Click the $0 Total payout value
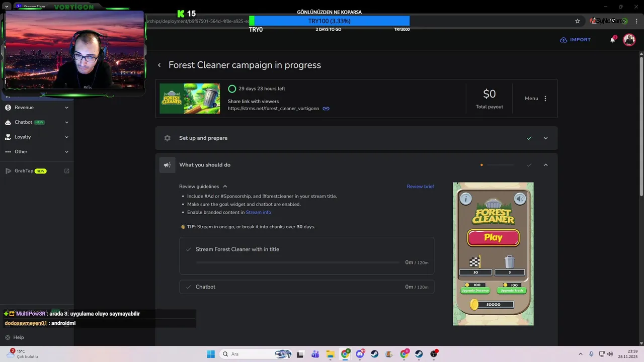This screenshot has height=362, width=644. tap(489, 94)
